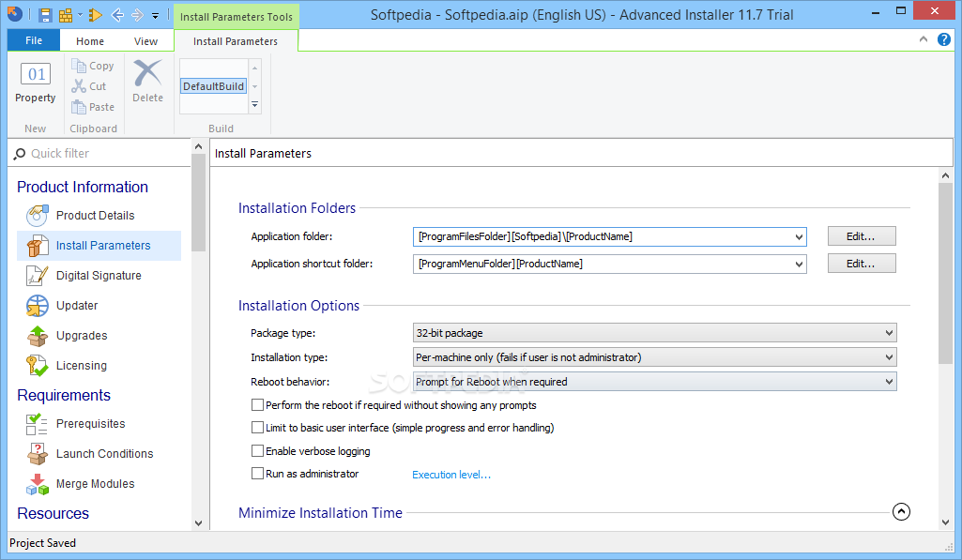Collapse the Minimize Installation Time section chevron

click(x=901, y=511)
